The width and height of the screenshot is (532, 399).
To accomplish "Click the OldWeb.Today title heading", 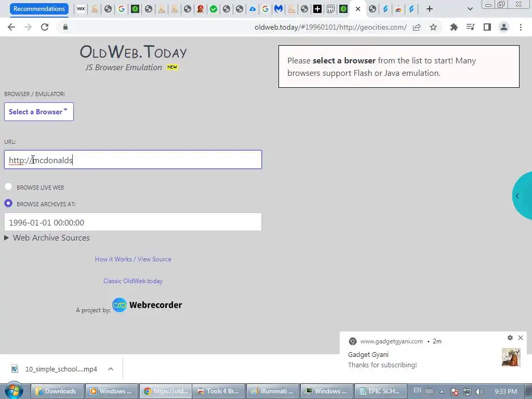I will click(133, 52).
